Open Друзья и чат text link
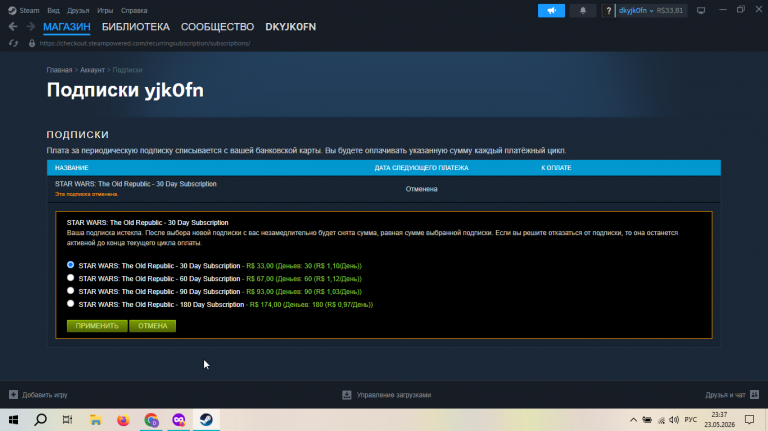 tap(725, 395)
